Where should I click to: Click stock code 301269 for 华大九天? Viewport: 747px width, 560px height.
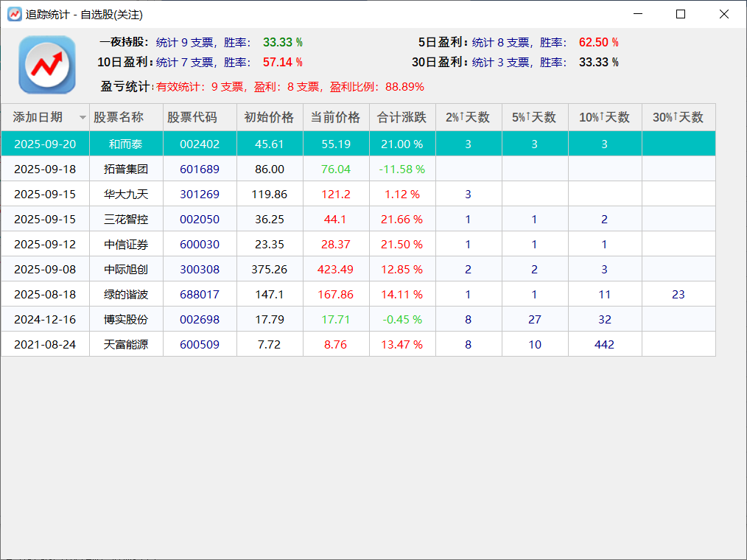click(200, 194)
